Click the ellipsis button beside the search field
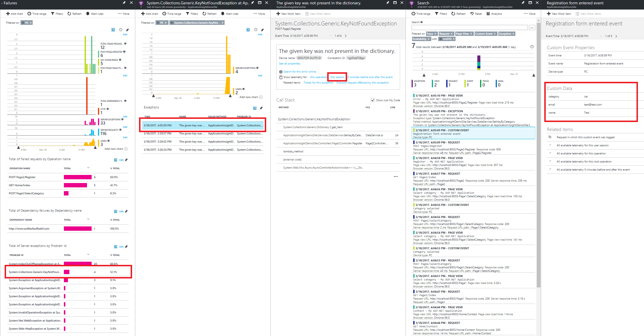Viewport: 644px width, 336px height. point(532,27)
